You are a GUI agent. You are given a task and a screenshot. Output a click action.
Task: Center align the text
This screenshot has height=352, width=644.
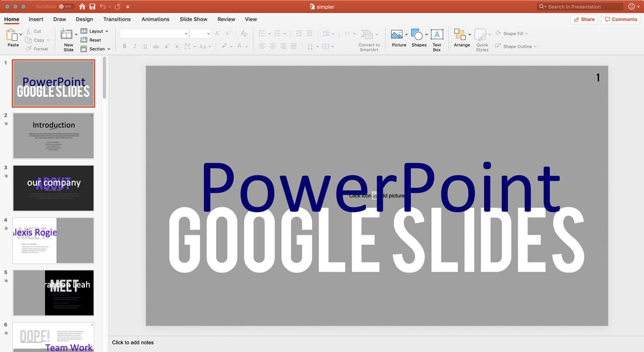pos(273,46)
